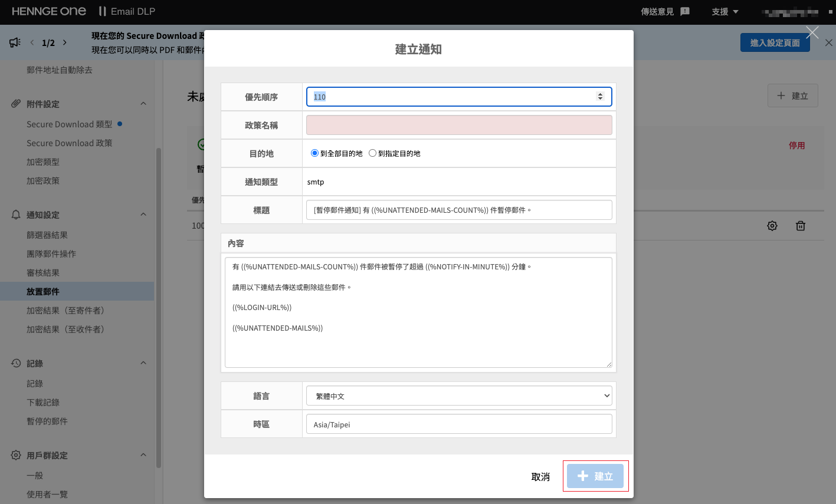Click the 內容 message textarea

coord(418,312)
